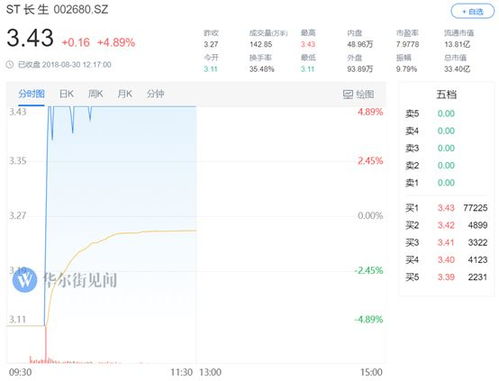Switch to the 分时图 tab
The height and width of the screenshot is (381, 499).
(31, 94)
